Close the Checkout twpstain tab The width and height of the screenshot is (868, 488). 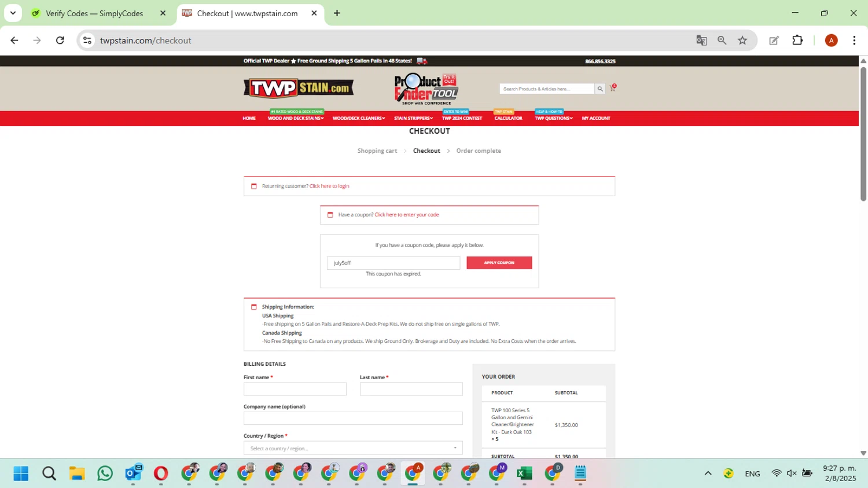point(314,13)
